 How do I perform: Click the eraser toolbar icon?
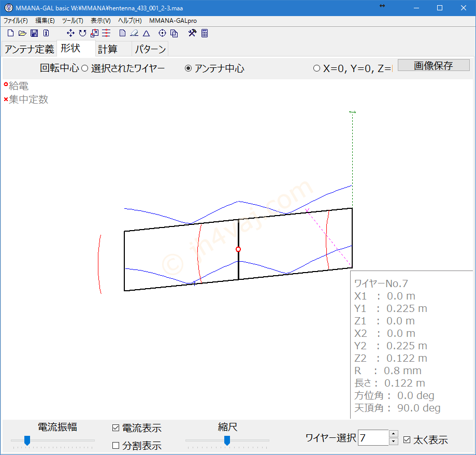pos(134,33)
